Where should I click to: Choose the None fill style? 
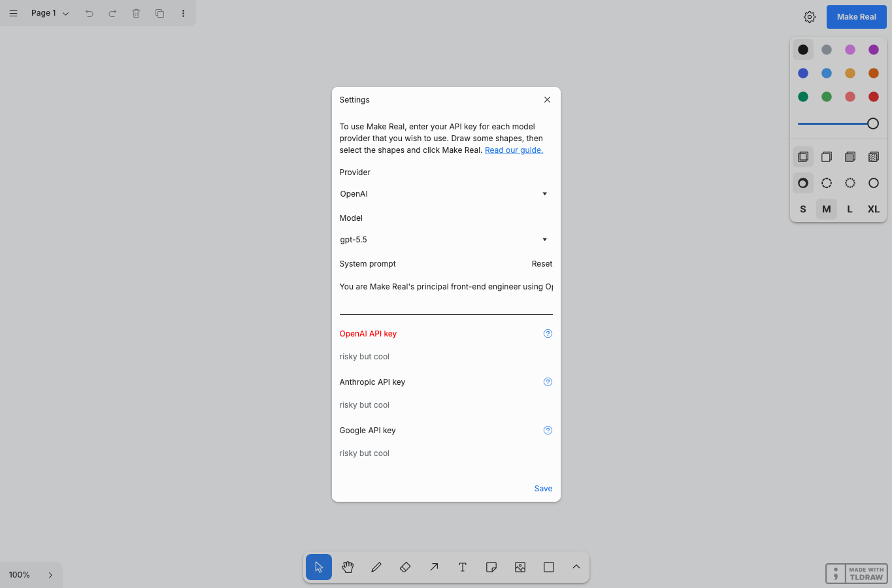[x=803, y=157]
